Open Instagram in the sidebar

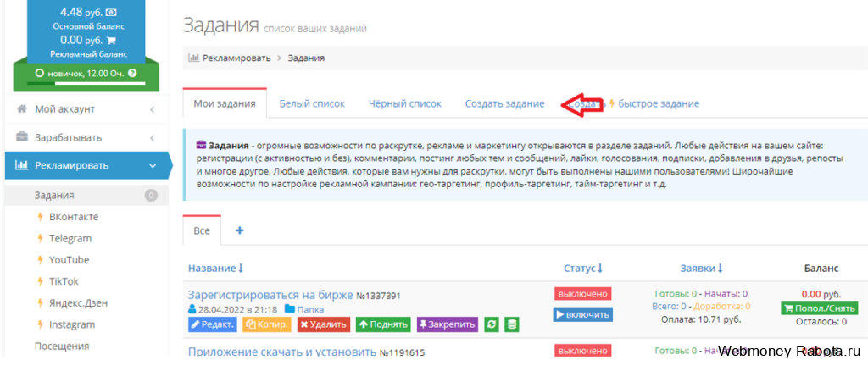pyautogui.click(x=72, y=324)
